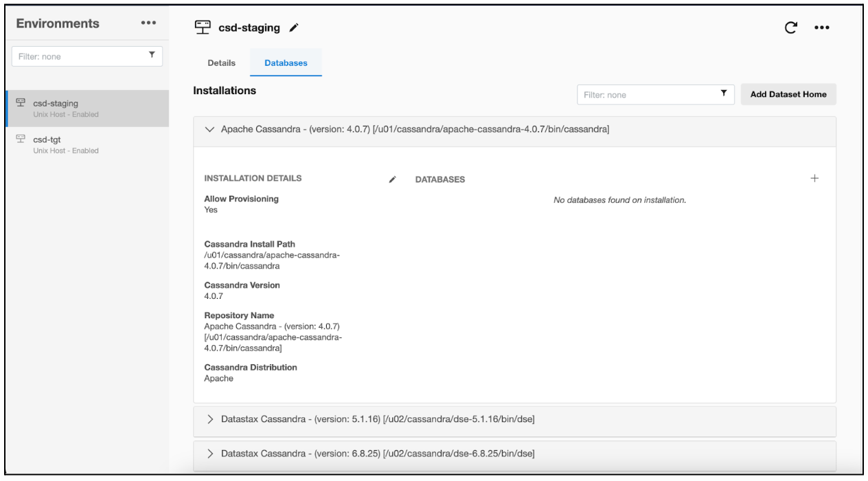
Task: Click the Add Dataset Home button
Action: 788,95
